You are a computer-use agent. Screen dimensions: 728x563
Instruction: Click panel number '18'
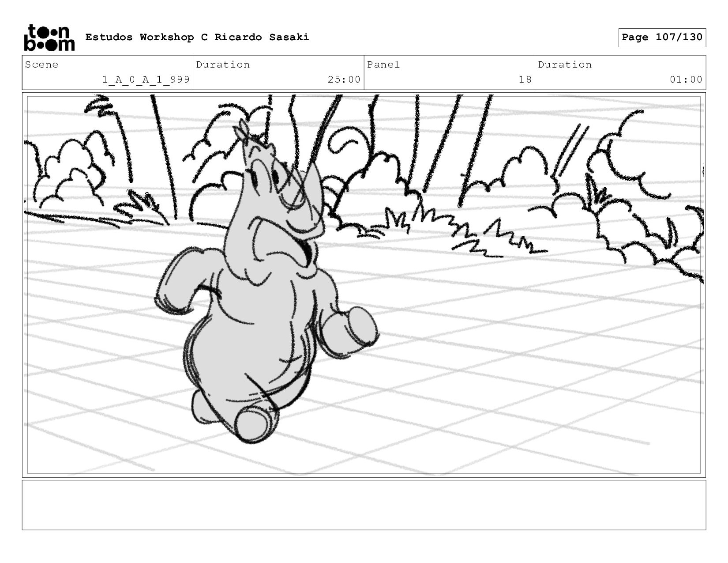[525, 79]
